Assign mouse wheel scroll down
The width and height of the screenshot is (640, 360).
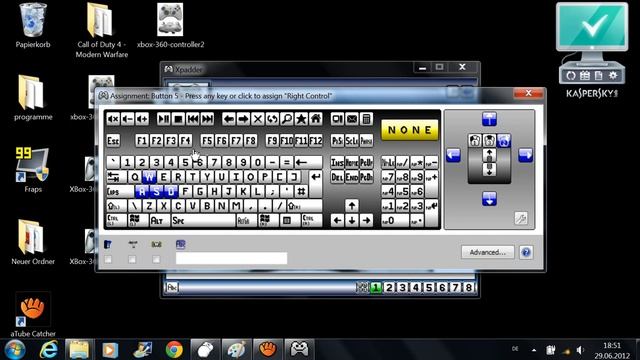[489, 169]
